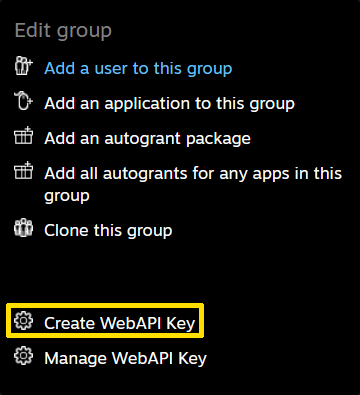
Task: Click the gift icon beside Add an autogrant package
Action: pos(24,135)
